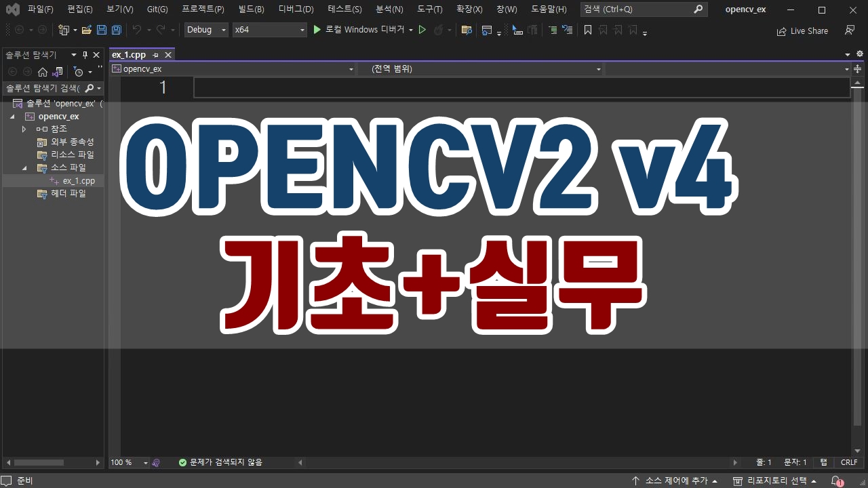Click the editor split window icon
Image resolution: width=868 pixels, height=488 pixels.
[857, 68]
